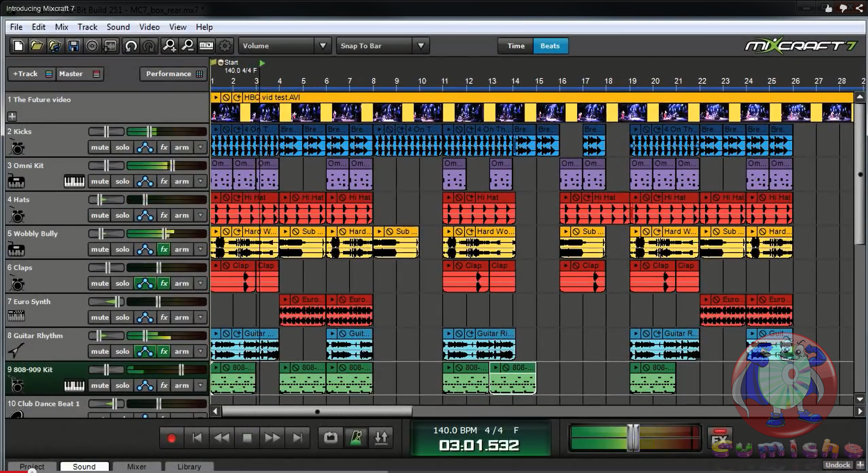
Task: Open master FX button near the master meter
Action: [x=720, y=439]
